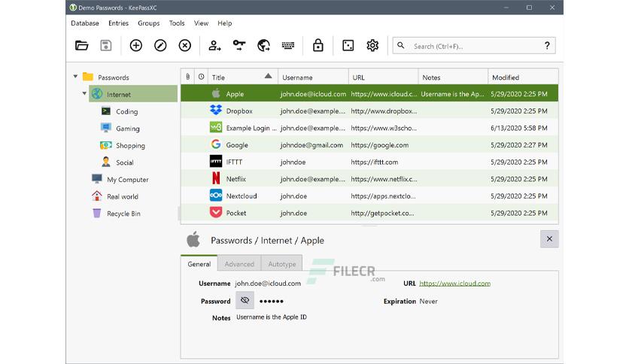
Task: Select the johndoe@gmail.com username cell
Action: [x=311, y=144]
